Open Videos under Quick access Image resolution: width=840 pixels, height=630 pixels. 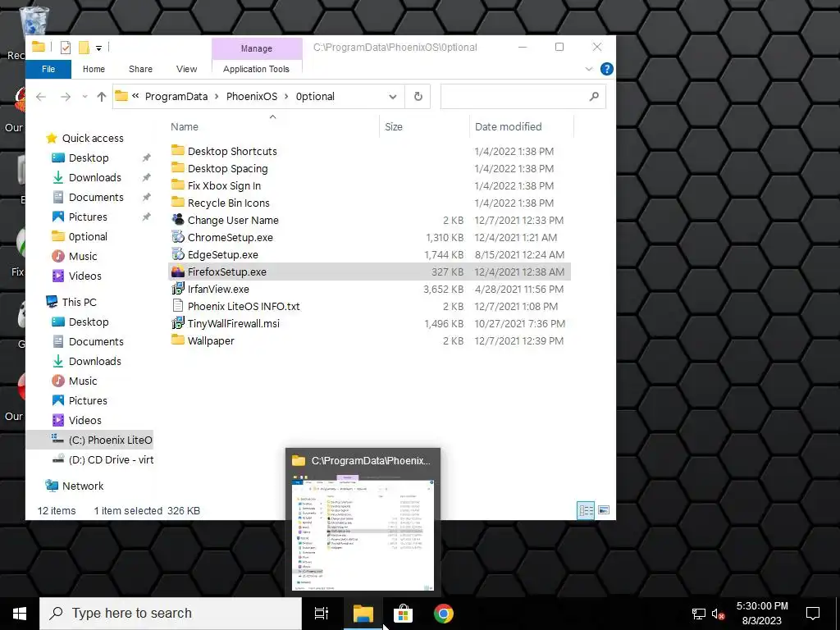point(84,276)
